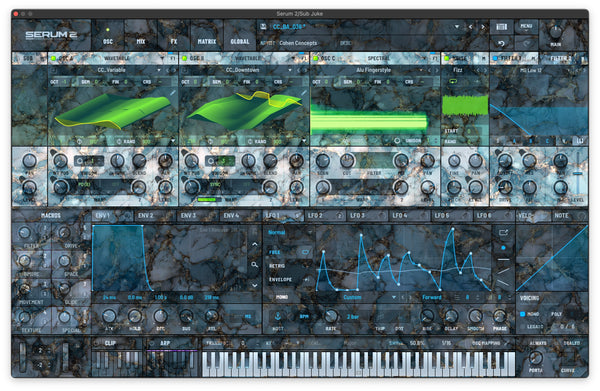Select the ENV 2 tab
Viewport: 600px width, 391px height.
pos(155,216)
